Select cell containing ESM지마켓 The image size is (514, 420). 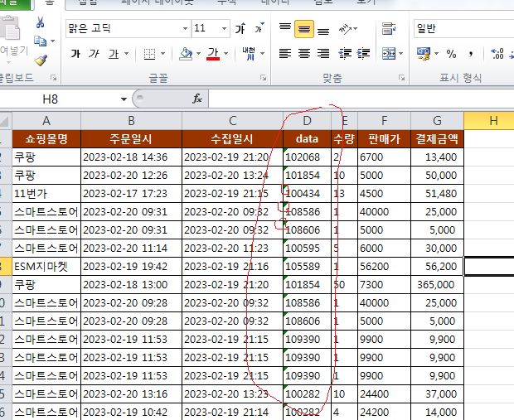(46, 267)
